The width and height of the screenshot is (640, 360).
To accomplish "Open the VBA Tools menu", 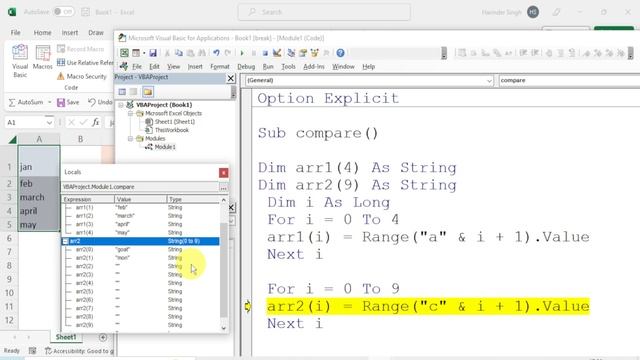I will click(x=289, y=67).
